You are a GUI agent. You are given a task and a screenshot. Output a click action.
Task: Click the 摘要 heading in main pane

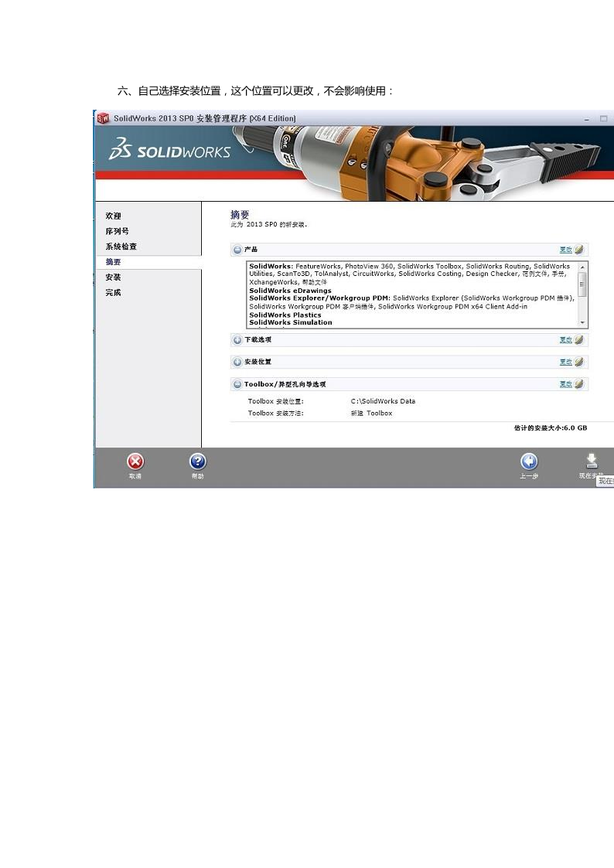240,214
